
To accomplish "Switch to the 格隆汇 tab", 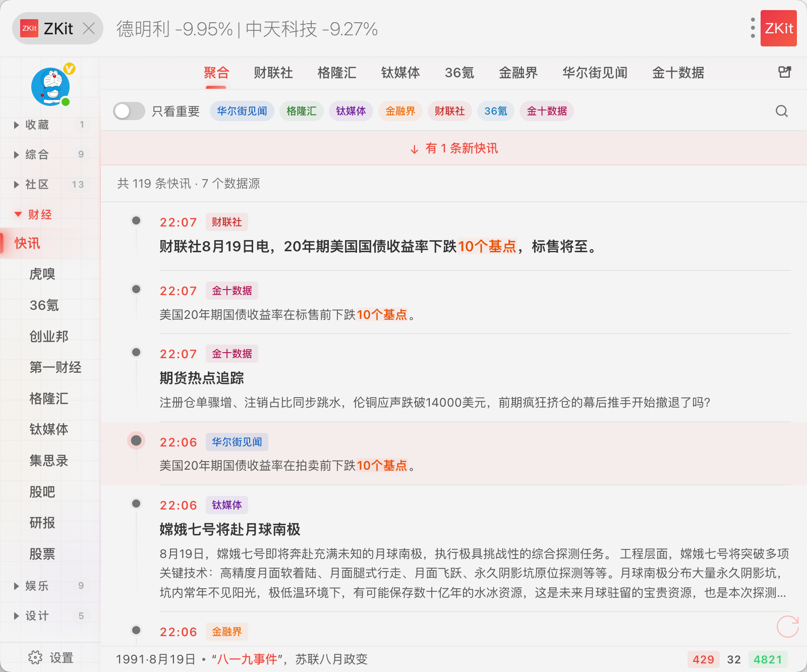I will [337, 73].
